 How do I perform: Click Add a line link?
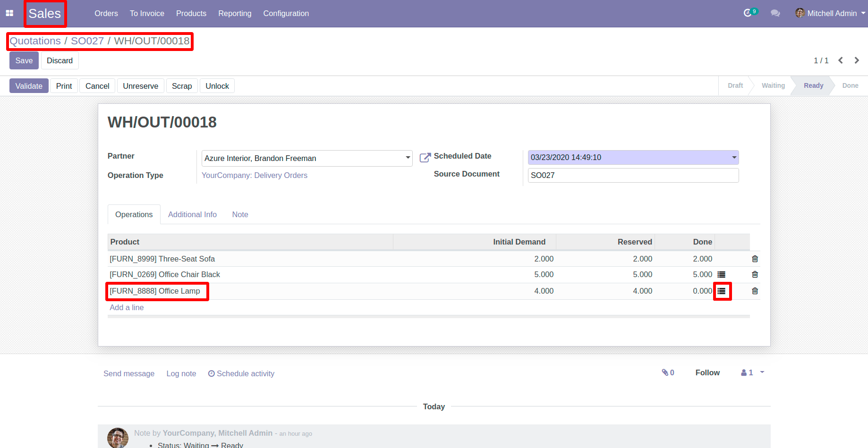coord(127,307)
